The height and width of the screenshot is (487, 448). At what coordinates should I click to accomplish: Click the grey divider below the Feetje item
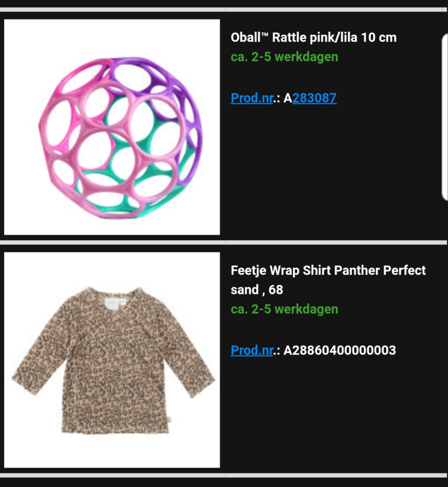[x=224, y=475]
